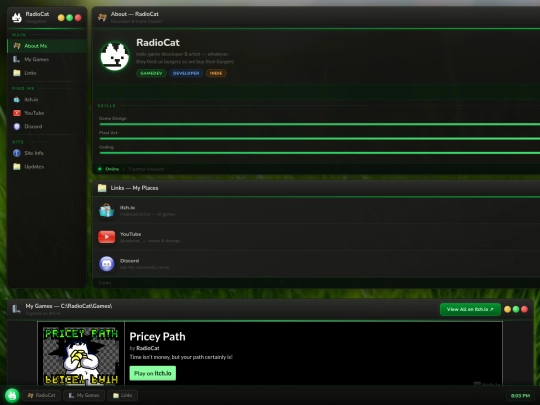
Task: Click the Pixel Art skill bar
Action: (x=320, y=138)
